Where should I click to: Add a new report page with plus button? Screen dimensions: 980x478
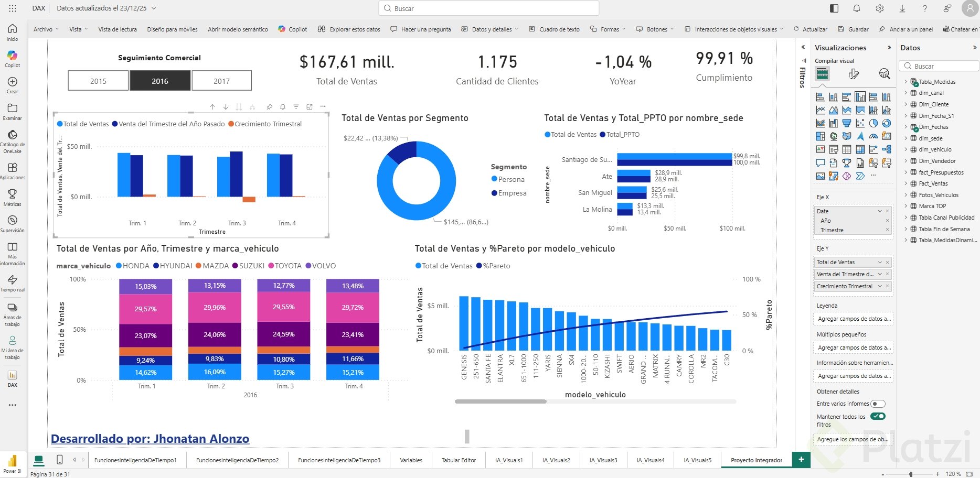click(x=801, y=460)
